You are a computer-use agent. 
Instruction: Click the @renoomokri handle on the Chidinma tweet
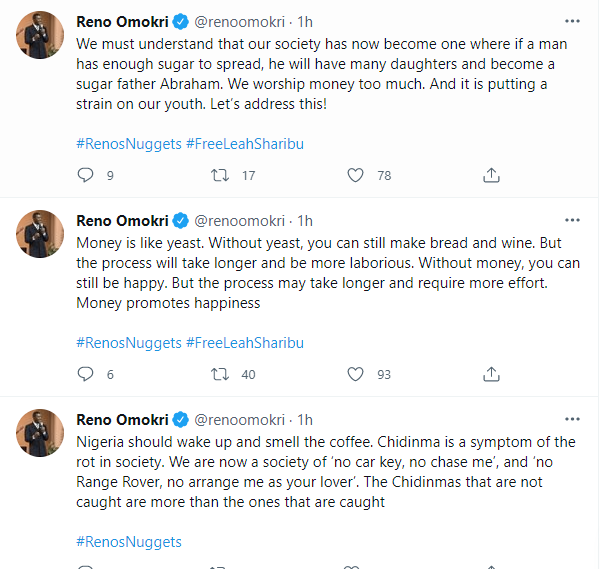click(x=240, y=420)
